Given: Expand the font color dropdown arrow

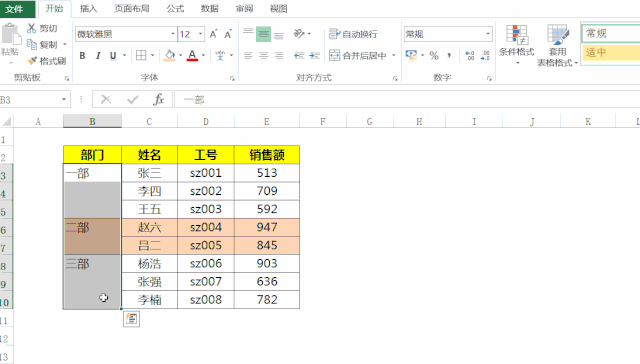Looking at the screenshot, I should click(203, 55).
